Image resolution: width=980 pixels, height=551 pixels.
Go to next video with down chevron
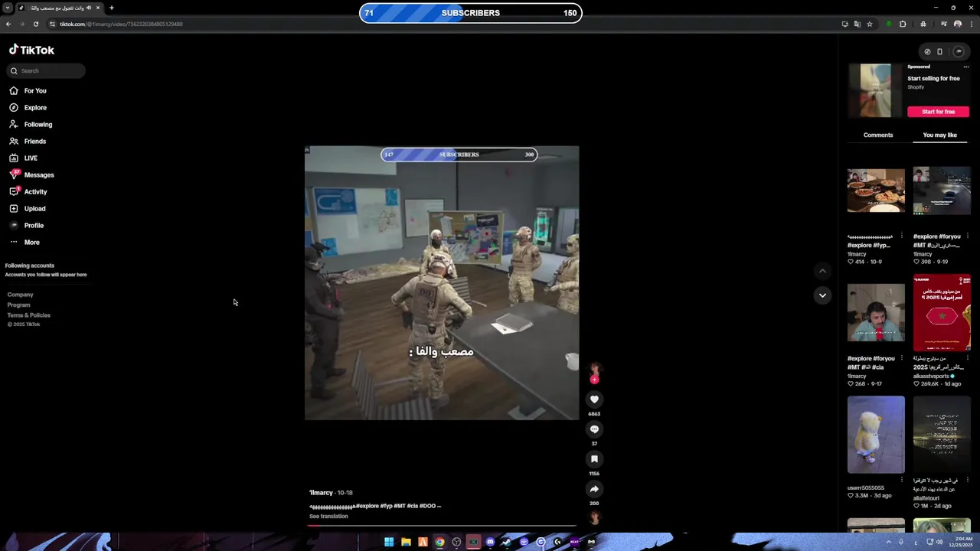click(822, 295)
